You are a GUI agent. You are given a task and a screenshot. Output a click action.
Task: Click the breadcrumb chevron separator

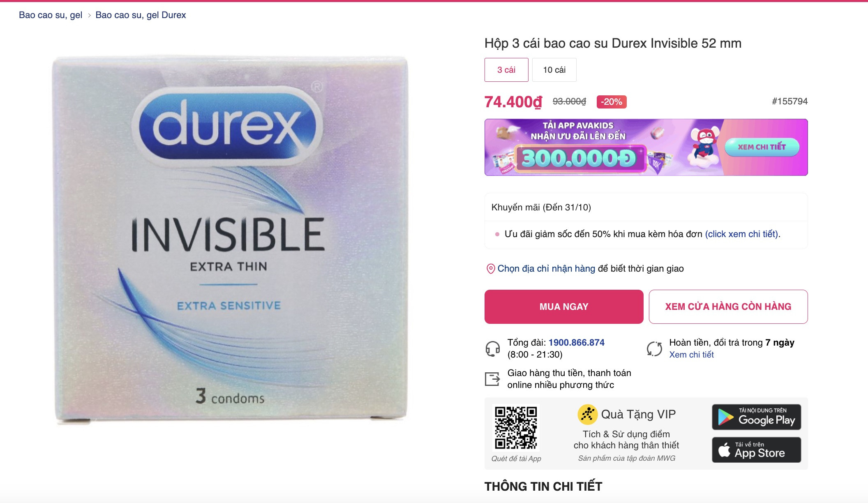(89, 16)
